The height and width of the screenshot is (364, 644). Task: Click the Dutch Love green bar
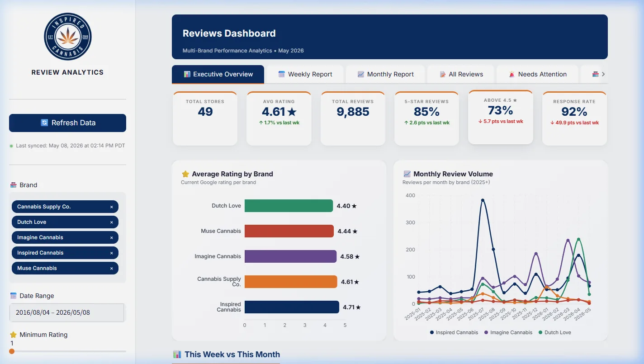coord(289,206)
